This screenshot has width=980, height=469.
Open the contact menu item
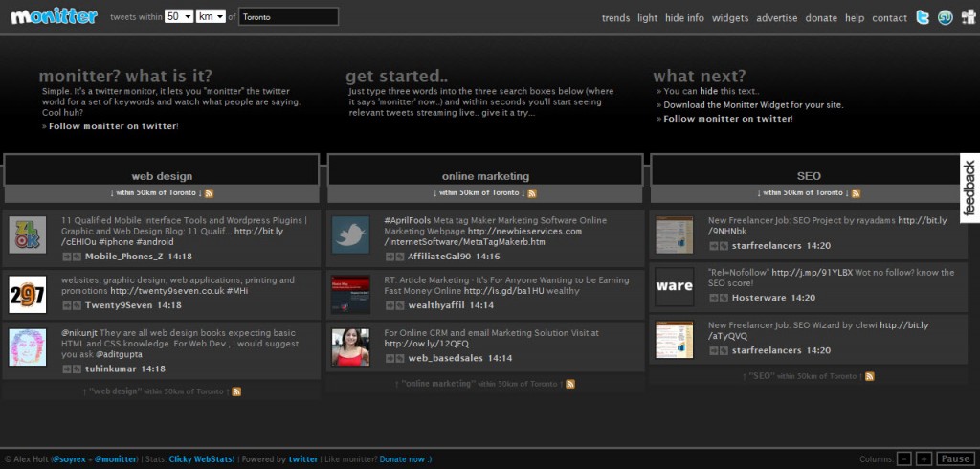tap(889, 18)
